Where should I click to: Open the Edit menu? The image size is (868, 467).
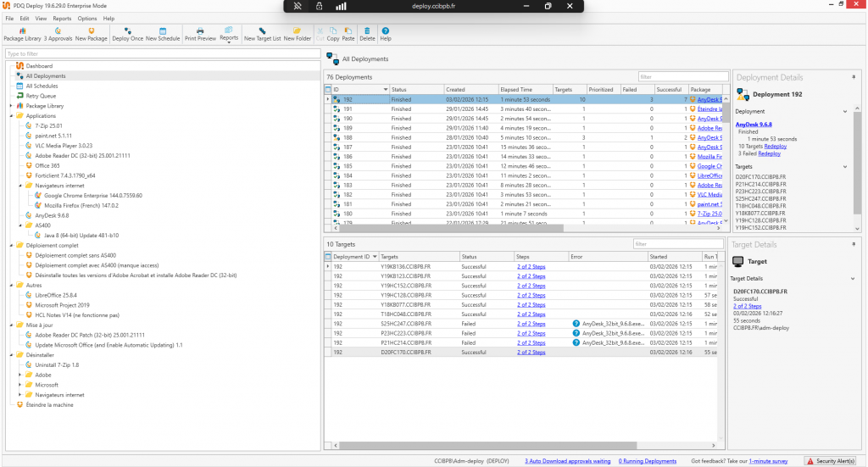pyautogui.click(x=25, y=19)
